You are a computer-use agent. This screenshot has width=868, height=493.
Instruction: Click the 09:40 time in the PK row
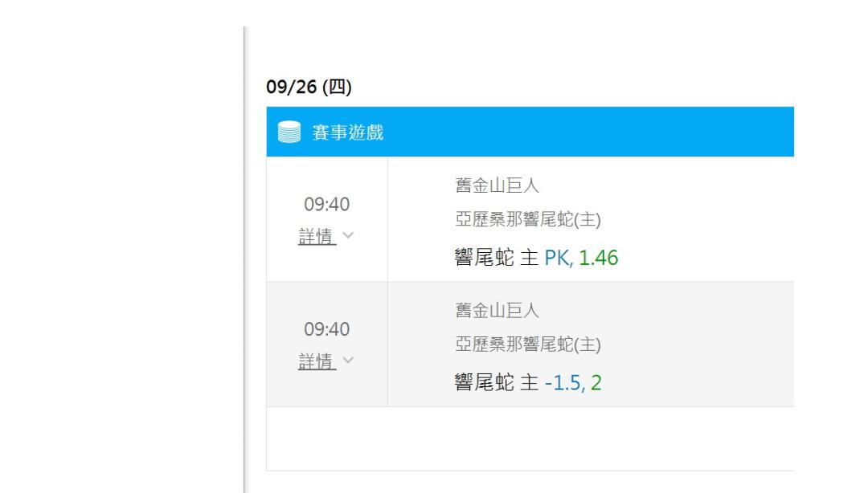pos(326,204)
